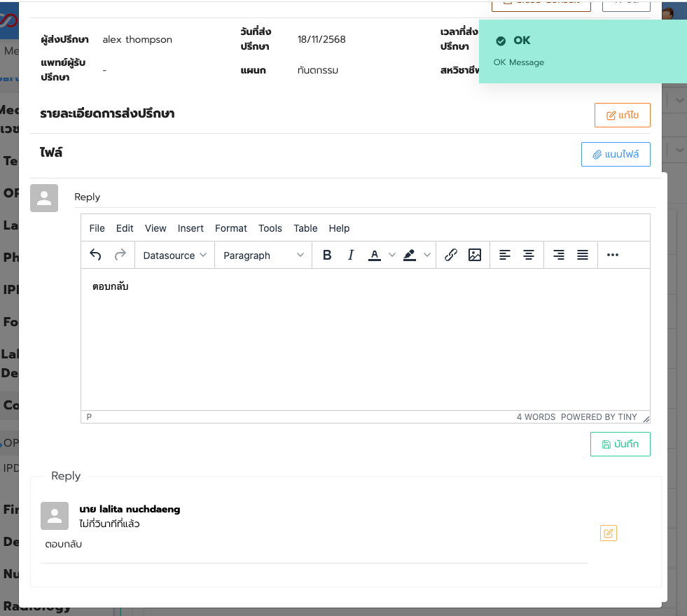Insert an image into the reply
The height and width of the screenshot is (616, 687).
[x=475, y=255]
